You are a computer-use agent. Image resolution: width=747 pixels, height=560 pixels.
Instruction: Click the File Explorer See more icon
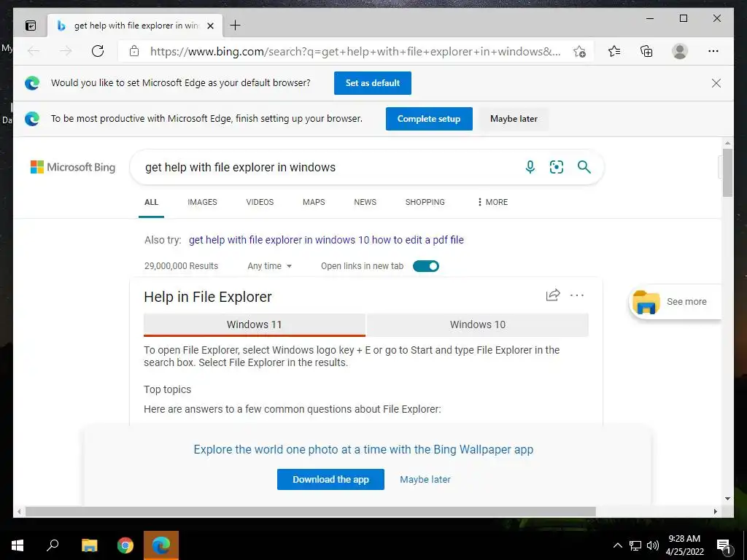(x=646, y=302)
